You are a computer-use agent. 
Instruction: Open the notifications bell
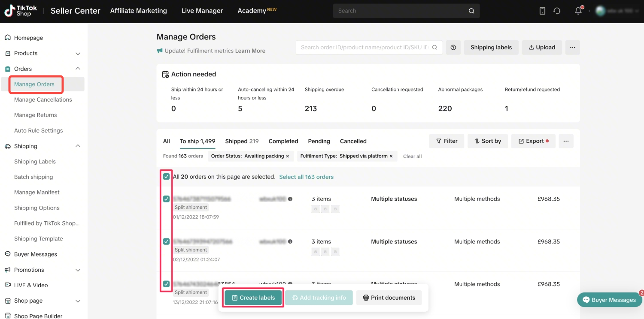pos(578,11)
